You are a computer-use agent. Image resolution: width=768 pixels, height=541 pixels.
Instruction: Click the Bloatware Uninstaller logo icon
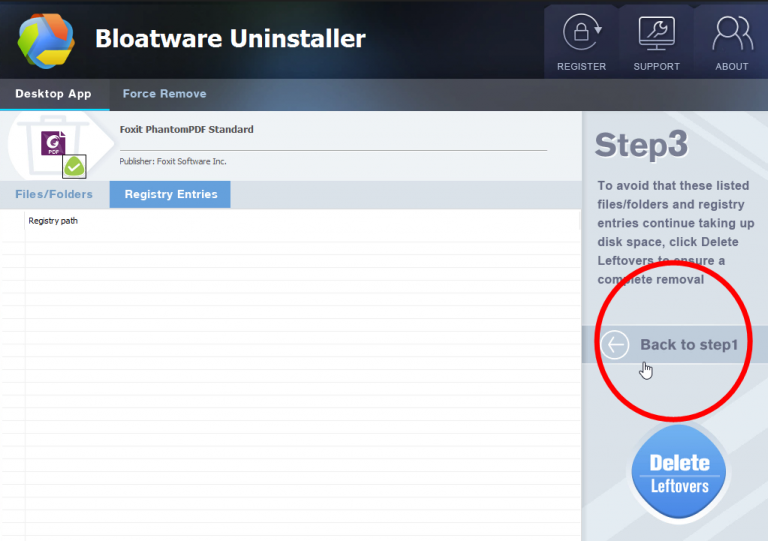(x=46, y=38)
